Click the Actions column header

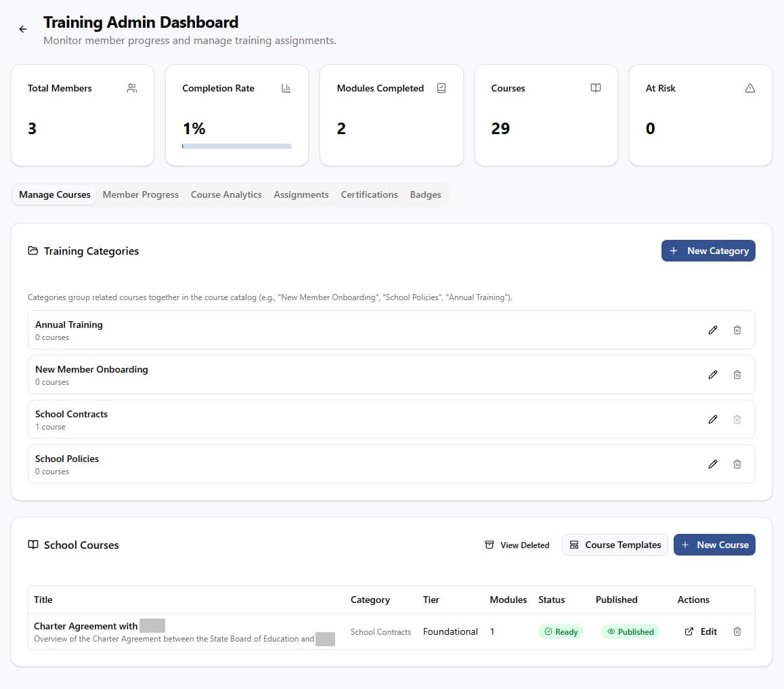pyautogui.click(x=693, y=600)
